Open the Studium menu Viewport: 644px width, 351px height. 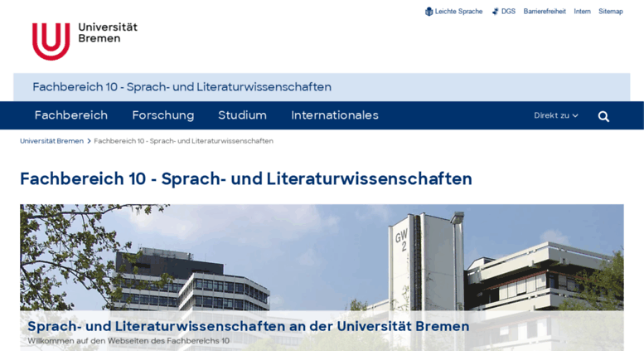pos(242,115)
